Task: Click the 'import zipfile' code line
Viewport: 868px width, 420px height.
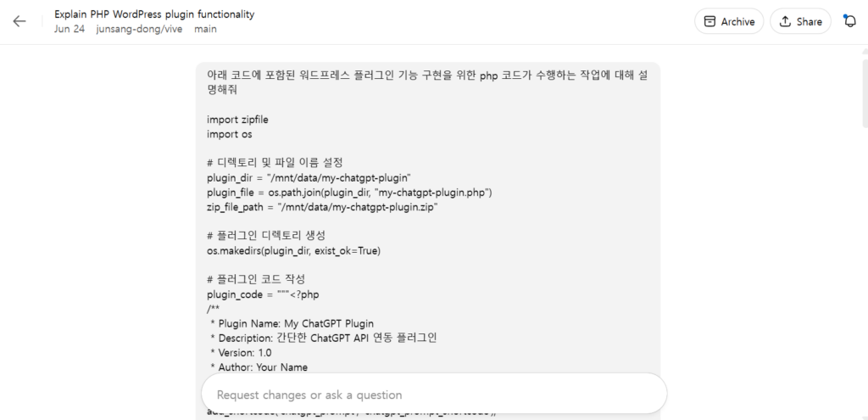Action: [237, 119]
